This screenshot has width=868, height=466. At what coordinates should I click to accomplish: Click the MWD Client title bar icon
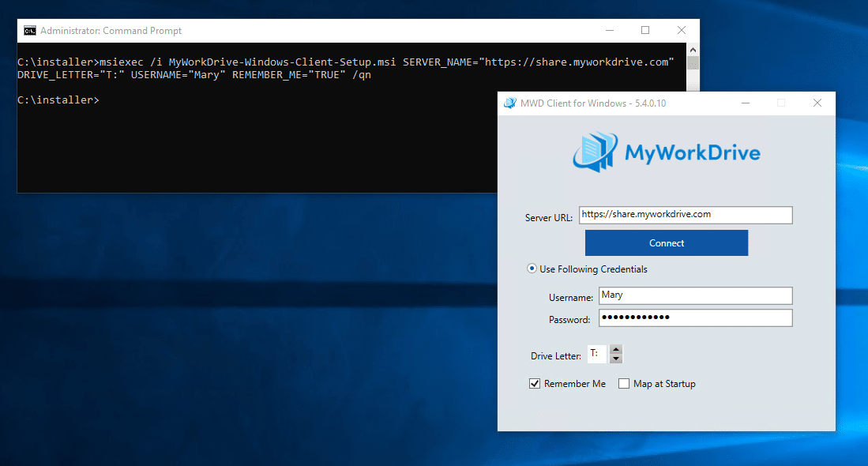point(509,103)
